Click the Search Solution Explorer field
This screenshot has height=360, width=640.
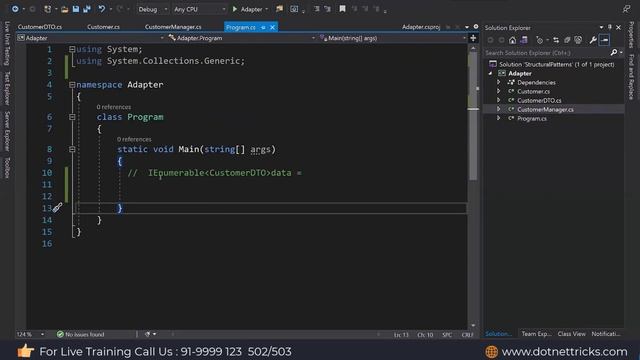tap(547, 53)
